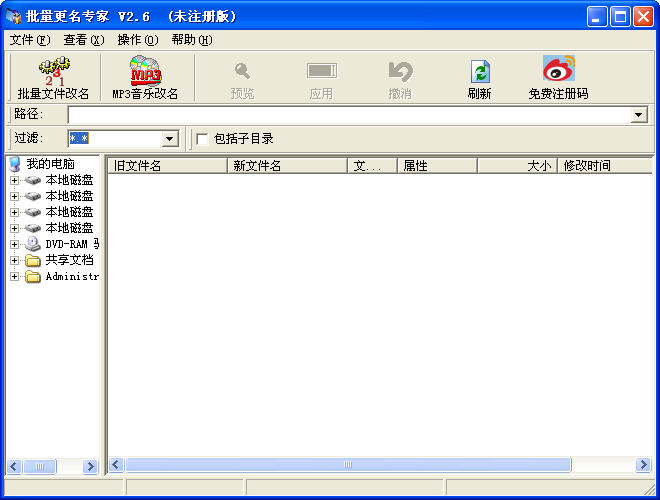Expand the third 本地磁盘 tree node
660x500 pixels.
tap(14, 212)
